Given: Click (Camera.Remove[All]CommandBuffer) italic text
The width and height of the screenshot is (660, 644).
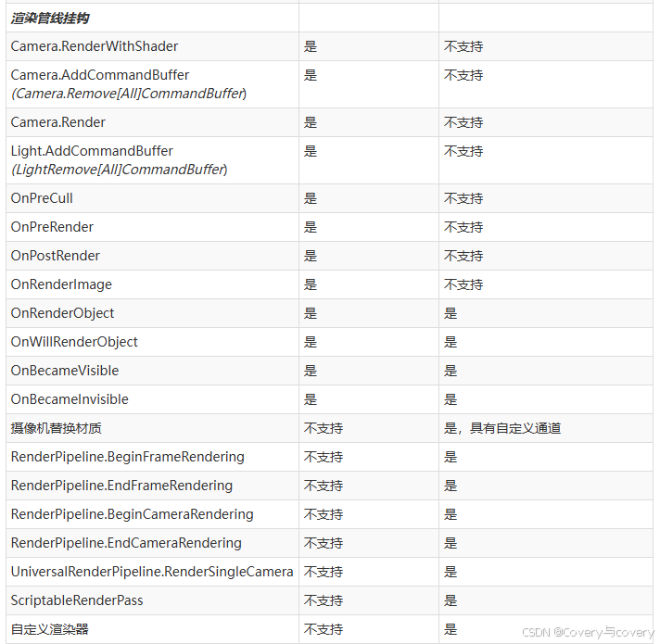Looking at the screenshot, I should (x=129, y=94).
